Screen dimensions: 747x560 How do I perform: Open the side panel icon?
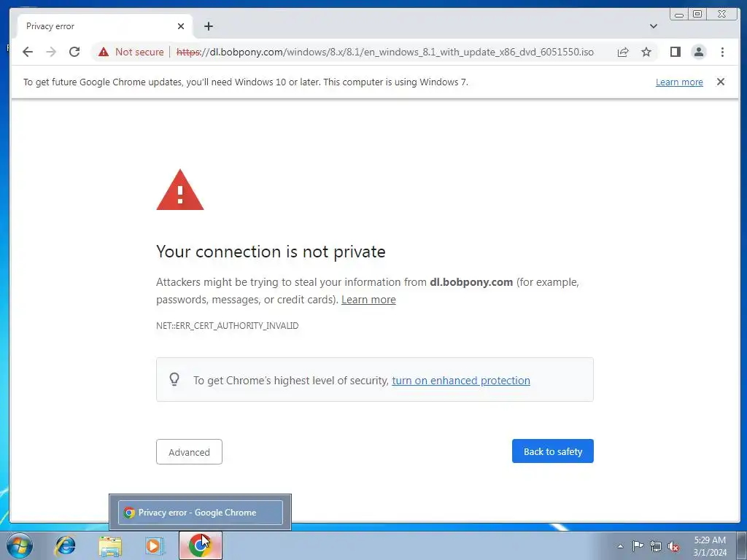[675, 52]
